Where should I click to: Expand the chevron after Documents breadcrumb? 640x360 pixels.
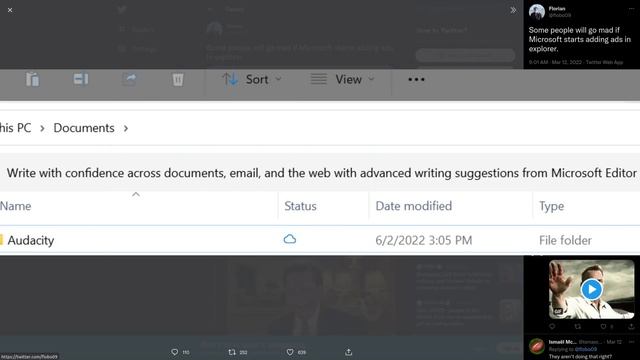[126, 128]
